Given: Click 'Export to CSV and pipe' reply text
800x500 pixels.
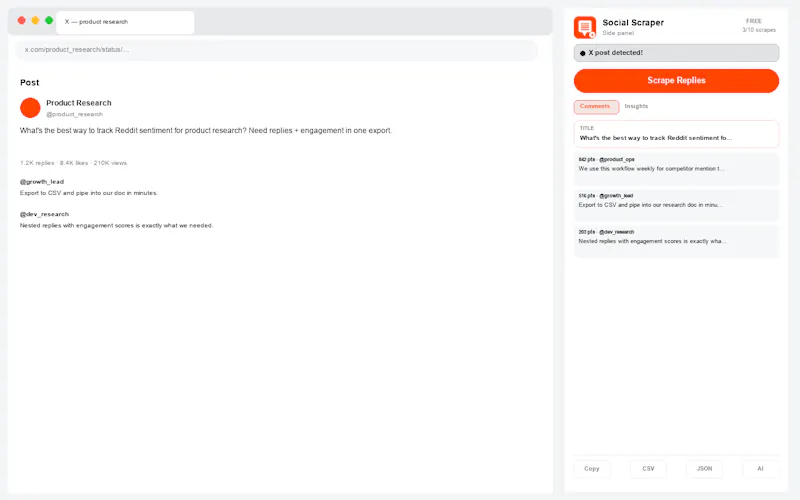Looking at the screenshot, I should (x=89, y=193).
